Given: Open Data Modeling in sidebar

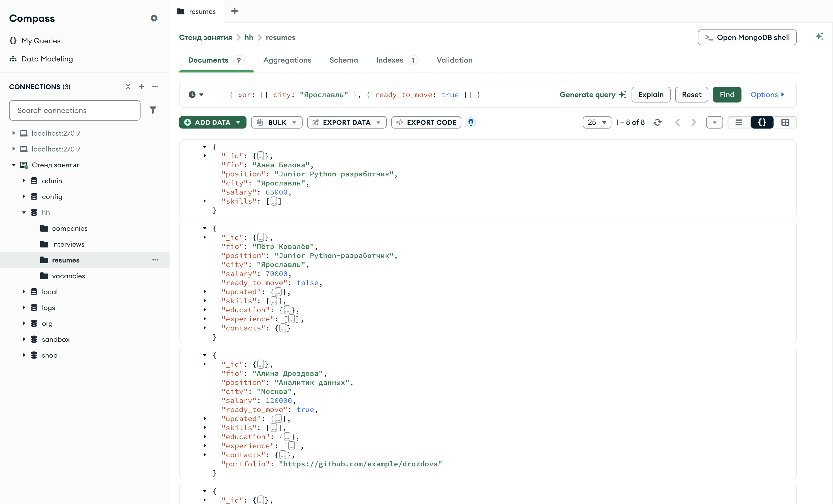Looking at the screenshot, I should tap(41, 59).
